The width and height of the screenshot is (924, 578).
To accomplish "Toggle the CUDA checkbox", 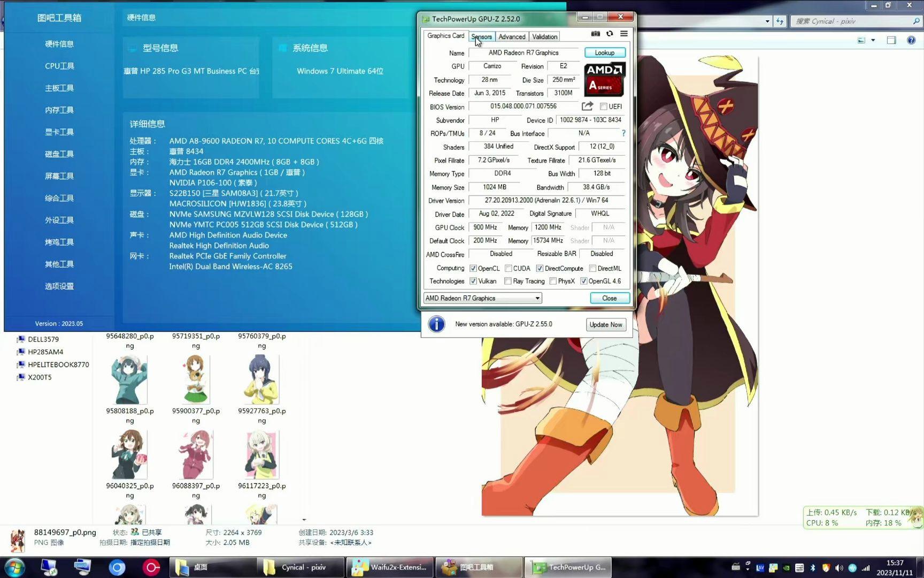I will [509, 268].
